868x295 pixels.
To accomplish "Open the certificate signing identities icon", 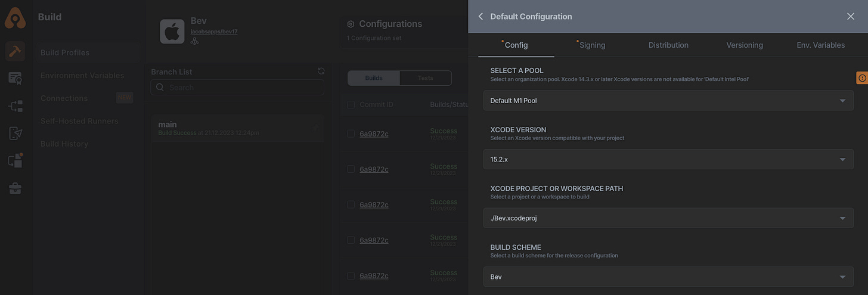I will (x=15, y=78).
